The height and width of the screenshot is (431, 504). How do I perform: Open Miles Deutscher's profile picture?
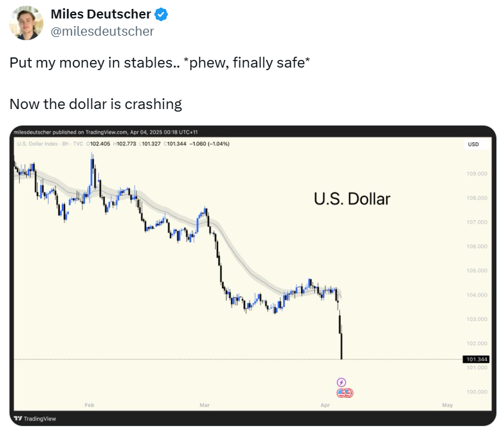click(x=26, y=23)
